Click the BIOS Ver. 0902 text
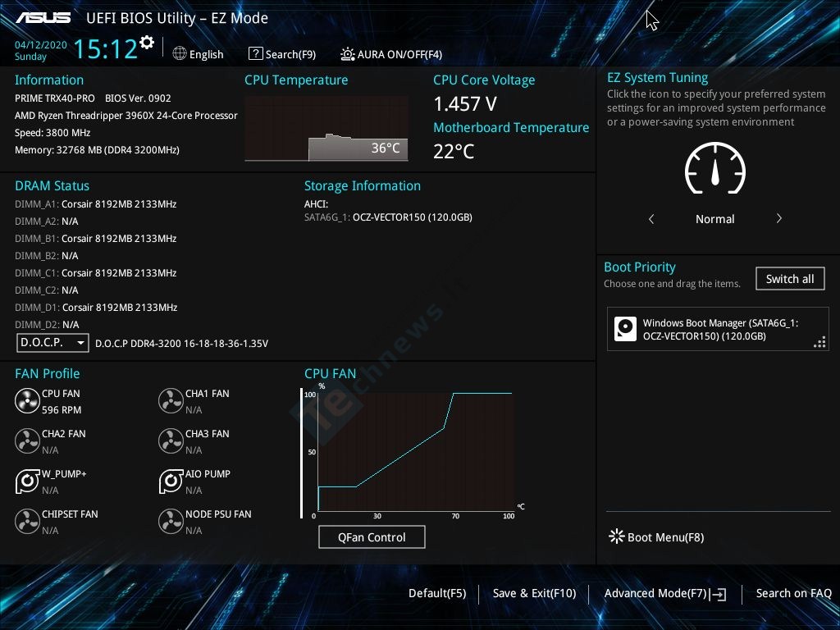 click(x=138, y=98)
